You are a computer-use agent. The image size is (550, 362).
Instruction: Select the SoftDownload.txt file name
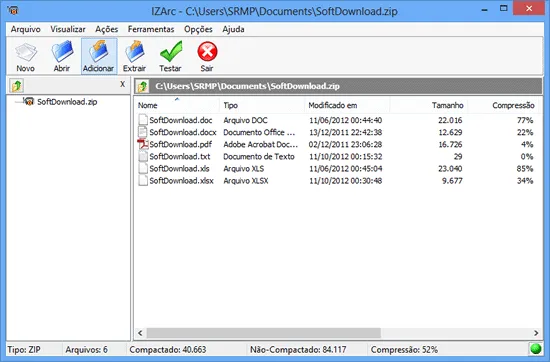(180, 156)
